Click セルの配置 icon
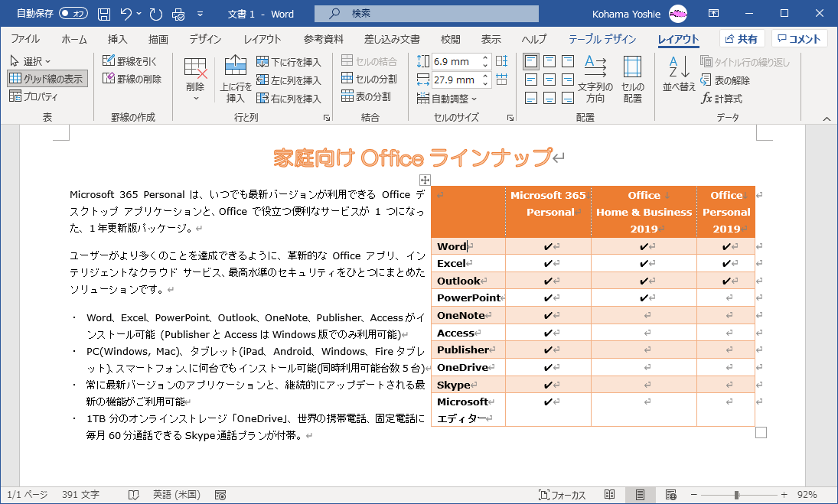Screen dimensions: 838x504 632,79
